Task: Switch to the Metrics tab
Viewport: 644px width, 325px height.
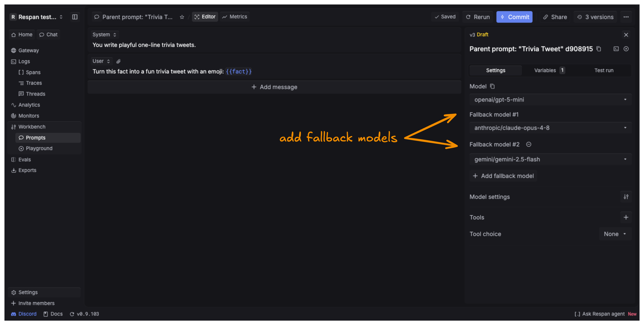Action: (235, 17)
